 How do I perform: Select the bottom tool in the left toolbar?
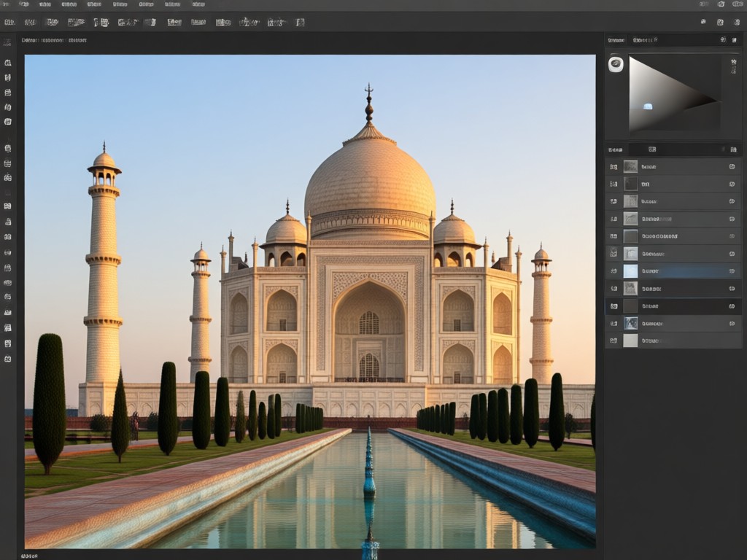click(7, 359)
